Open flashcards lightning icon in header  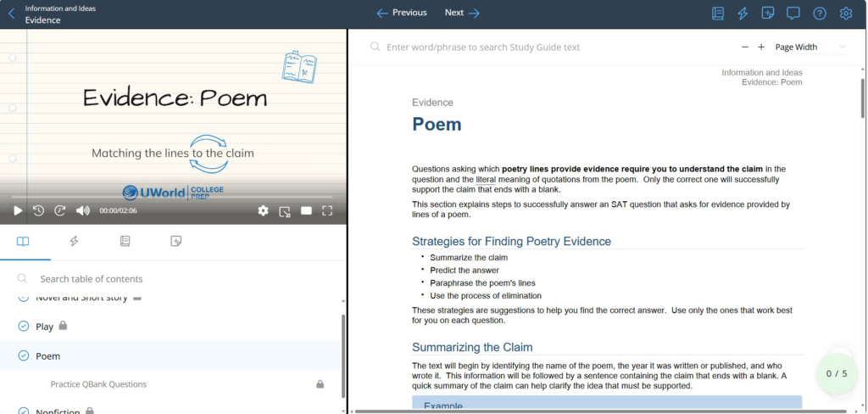[x=743, y=14]
